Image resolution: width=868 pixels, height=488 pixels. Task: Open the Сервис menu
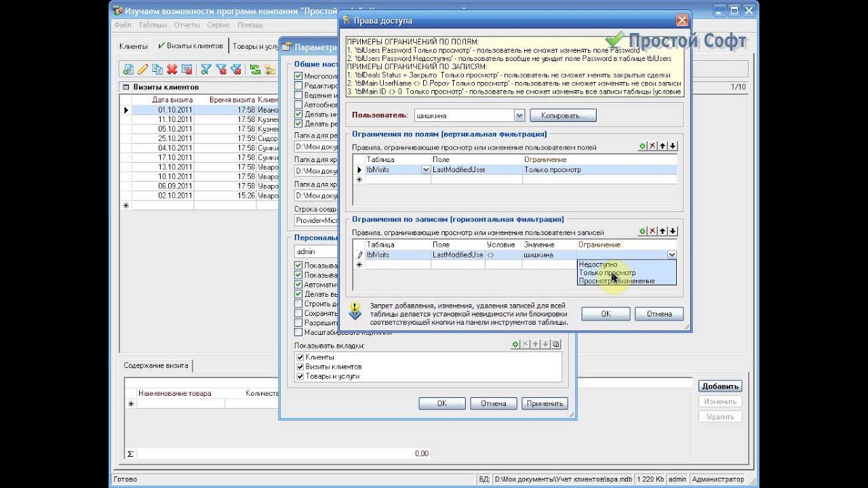[218, 25]
